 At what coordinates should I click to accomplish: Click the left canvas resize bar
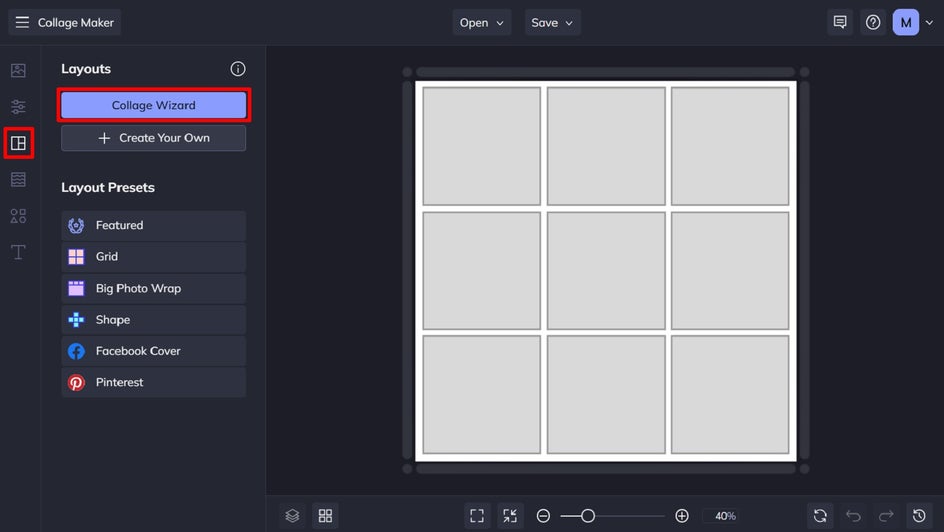(407, 270)
